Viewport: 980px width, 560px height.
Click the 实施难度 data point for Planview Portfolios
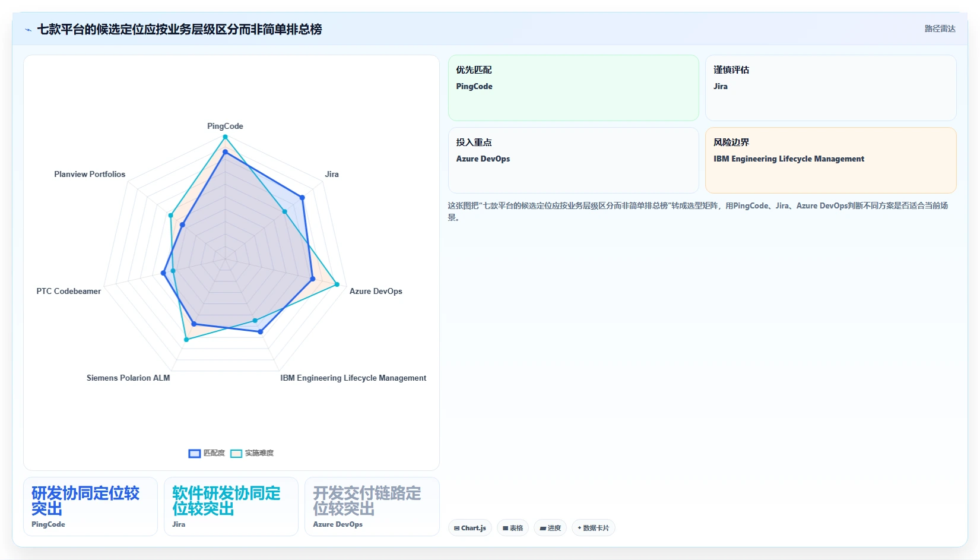point(171,216)
